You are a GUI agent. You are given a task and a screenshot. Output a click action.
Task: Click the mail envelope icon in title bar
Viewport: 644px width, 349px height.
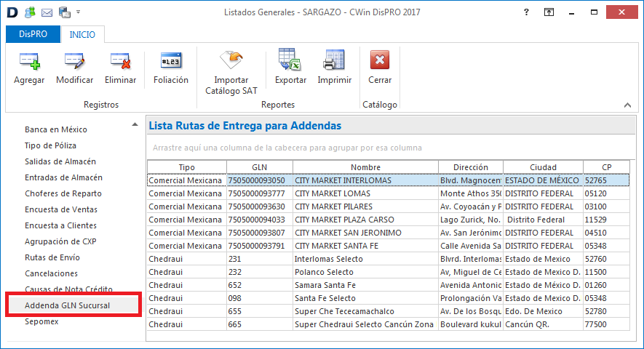tap(47, 13)
